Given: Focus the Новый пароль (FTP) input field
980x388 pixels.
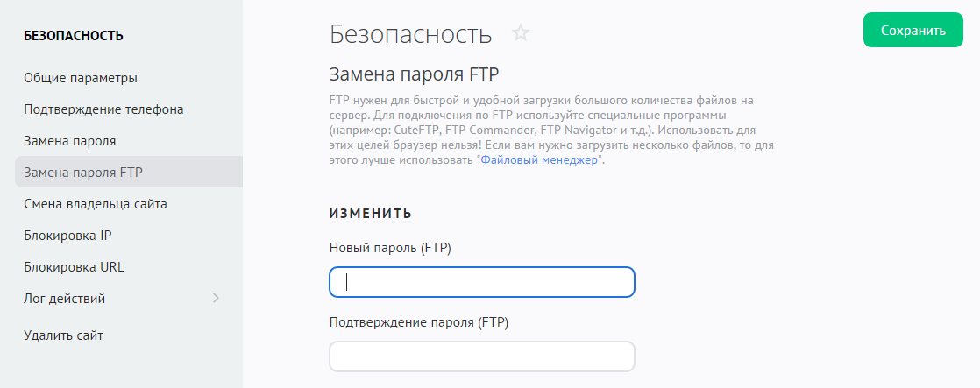Looking at the screenshot, I should (x=481, y=282).
